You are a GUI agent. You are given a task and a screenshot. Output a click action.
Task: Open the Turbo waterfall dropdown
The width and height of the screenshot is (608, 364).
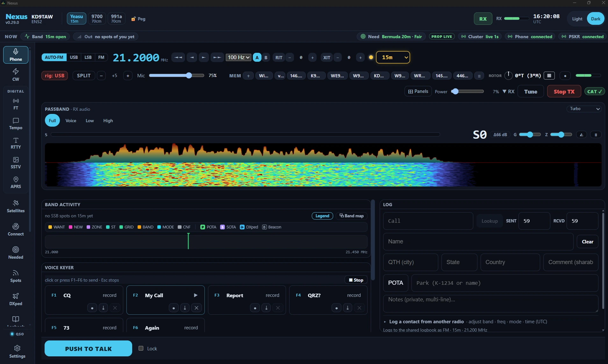coord(584,109)
